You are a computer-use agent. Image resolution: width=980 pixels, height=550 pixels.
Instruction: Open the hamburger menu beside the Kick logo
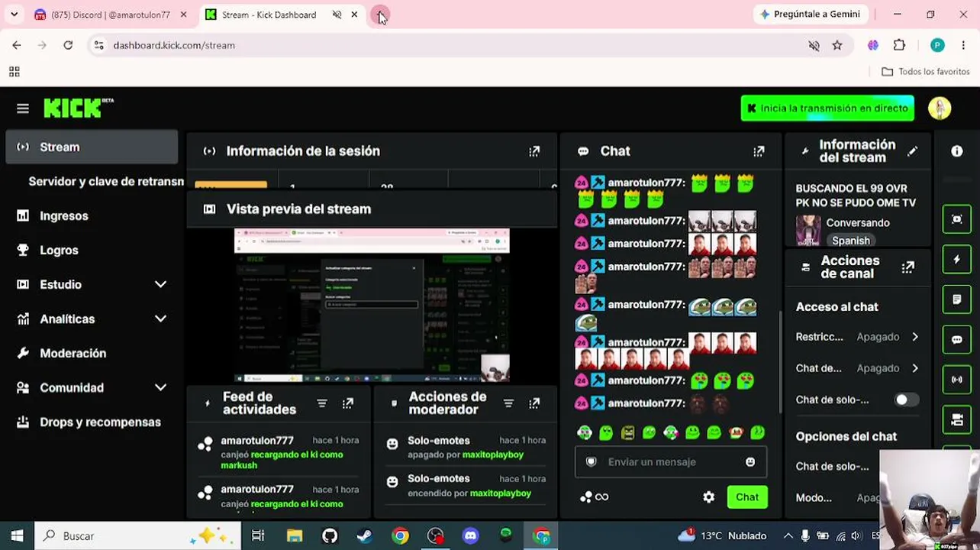point(23,108)
